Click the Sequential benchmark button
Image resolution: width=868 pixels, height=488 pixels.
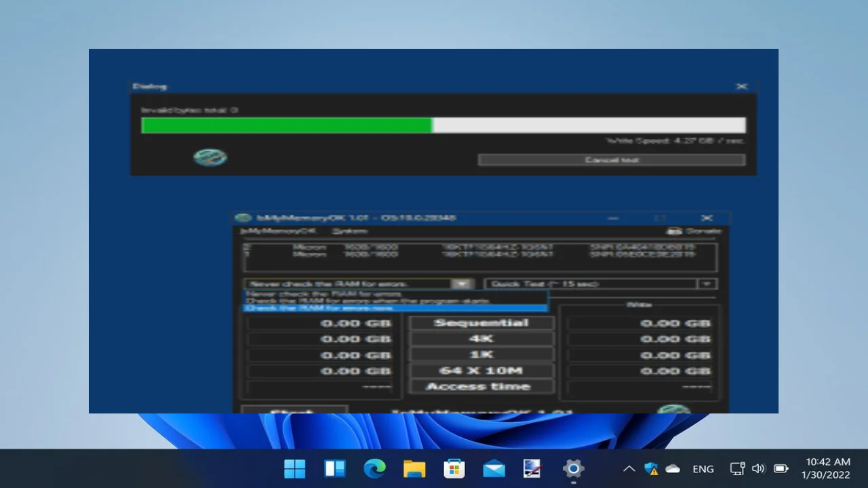pyautogui.click(x=481, y=323)
